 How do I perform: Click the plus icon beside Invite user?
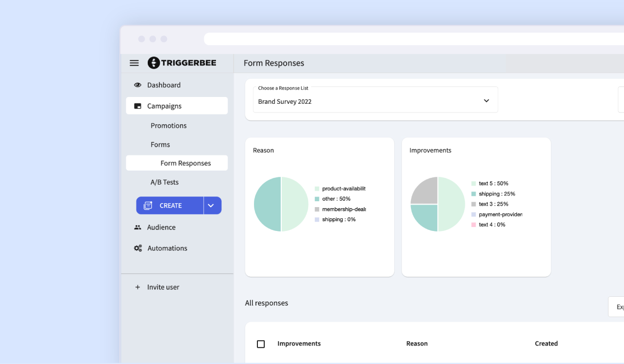(x=137, y=287)
